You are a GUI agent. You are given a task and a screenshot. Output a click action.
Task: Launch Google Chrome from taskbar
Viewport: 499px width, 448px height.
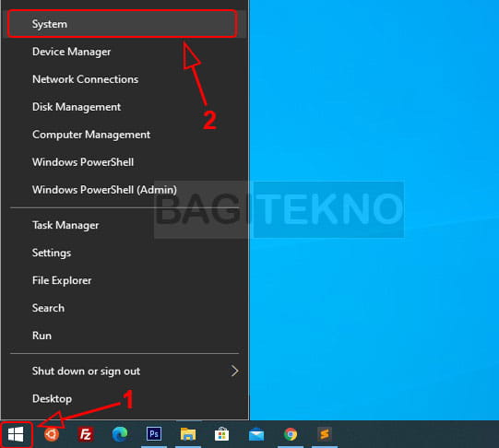(x=291, y=434)
